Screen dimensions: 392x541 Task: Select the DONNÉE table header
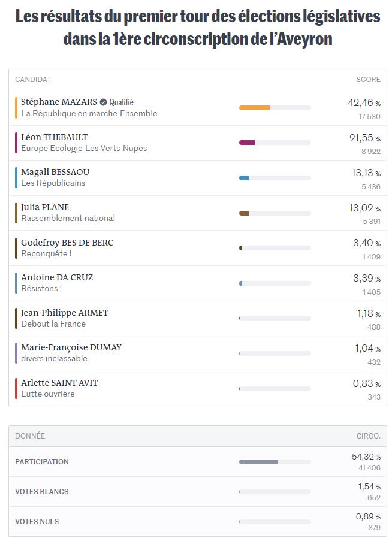[x=30, y=436]
